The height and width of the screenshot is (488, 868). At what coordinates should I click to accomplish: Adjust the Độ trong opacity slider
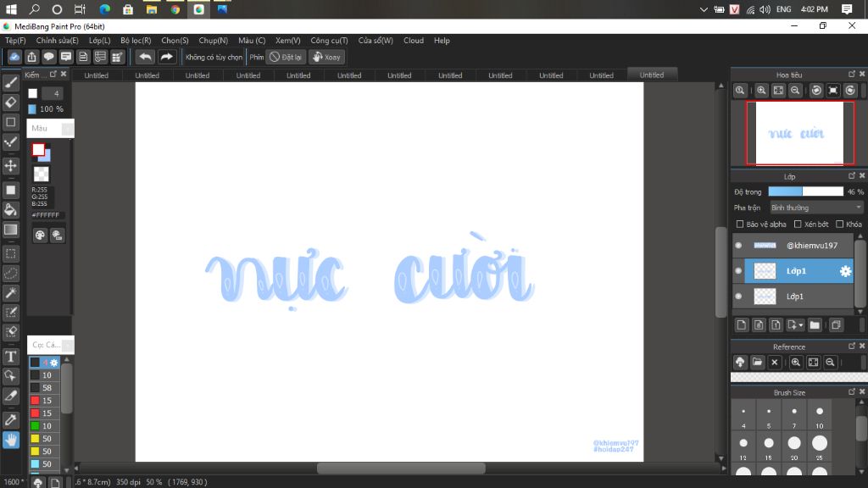pos(805,191)
